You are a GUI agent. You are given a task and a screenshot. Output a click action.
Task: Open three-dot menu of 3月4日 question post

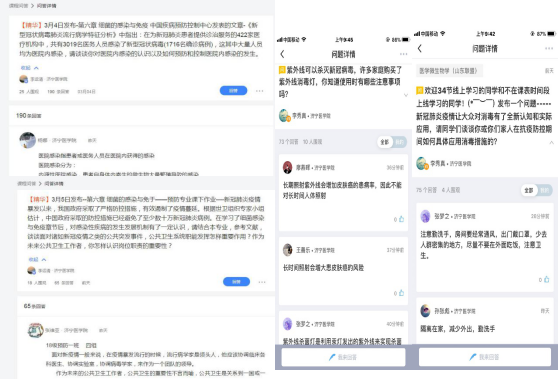coord(260,91)
